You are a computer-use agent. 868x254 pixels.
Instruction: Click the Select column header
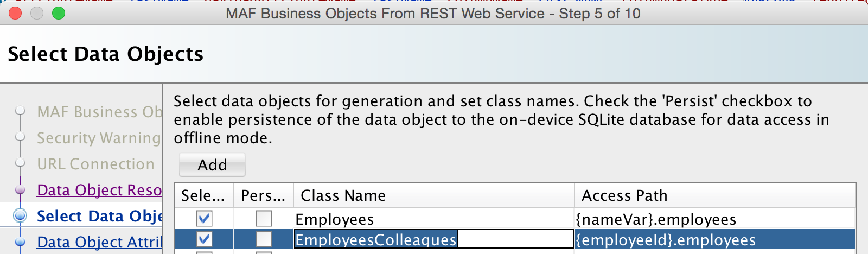(x=203, y=195)
